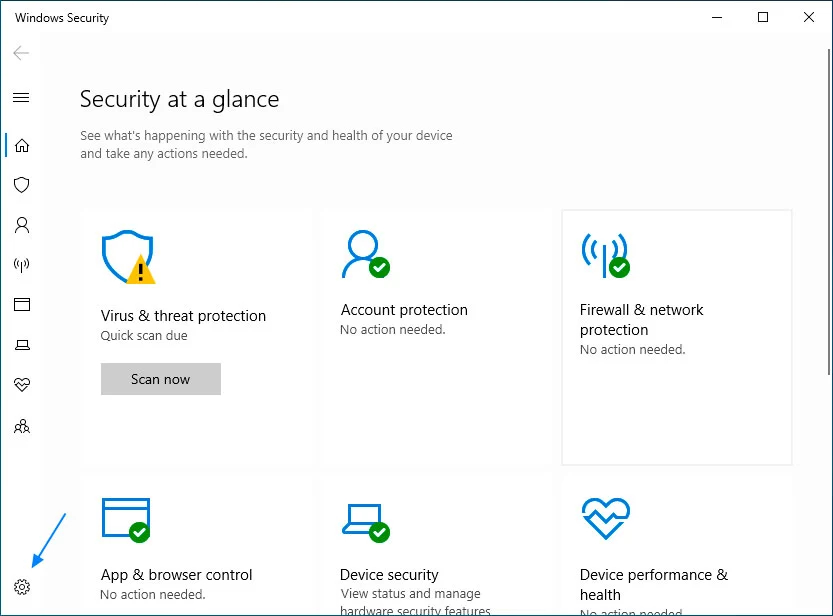This screenshot has width=833, height=616.
Task: Open Device performance & health heart icon
Action: [22, 385]
